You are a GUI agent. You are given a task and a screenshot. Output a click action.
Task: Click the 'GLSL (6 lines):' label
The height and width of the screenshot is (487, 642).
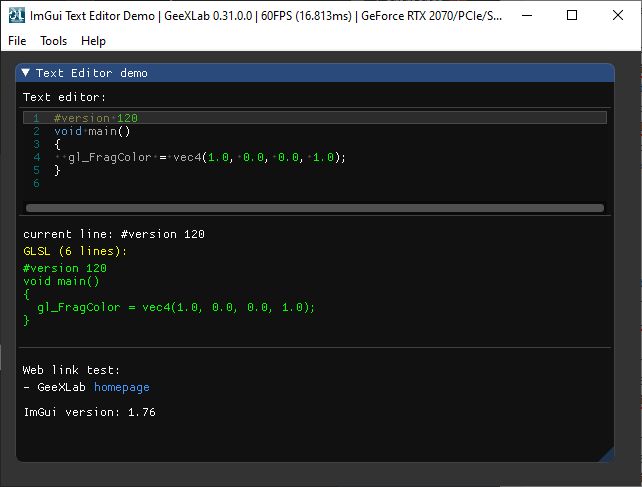pyautogui.click(x=75, y=251)
